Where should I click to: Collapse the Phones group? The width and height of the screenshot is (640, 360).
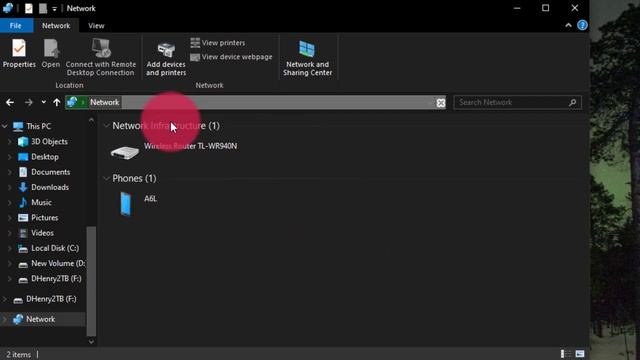point(107,178)
